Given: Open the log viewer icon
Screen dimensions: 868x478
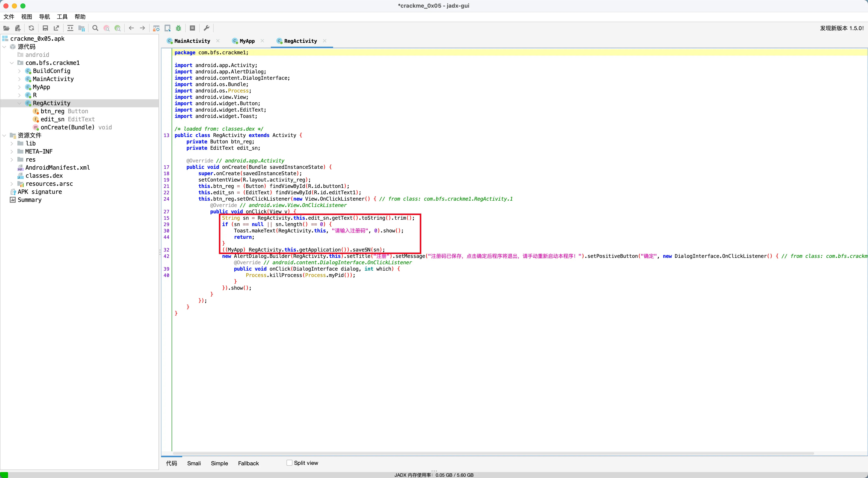Looking at the screenshot, I should (x=192, y=28).
